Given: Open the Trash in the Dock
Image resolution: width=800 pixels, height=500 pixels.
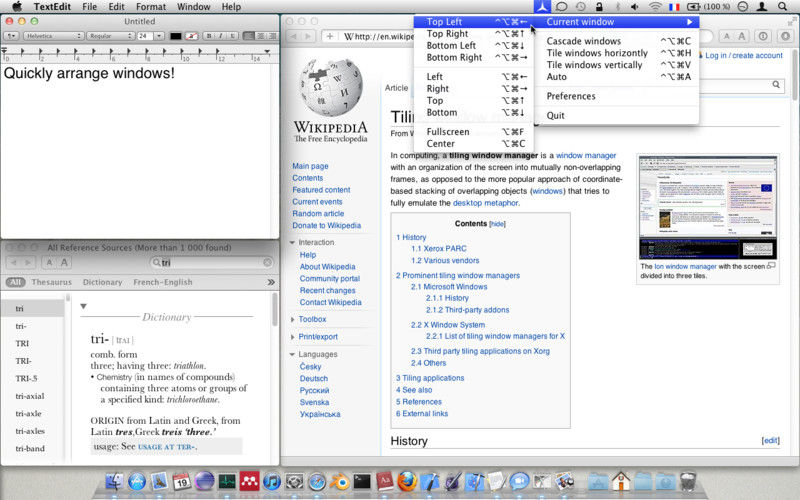Looking at the screenshot, I should click(688, 481).
